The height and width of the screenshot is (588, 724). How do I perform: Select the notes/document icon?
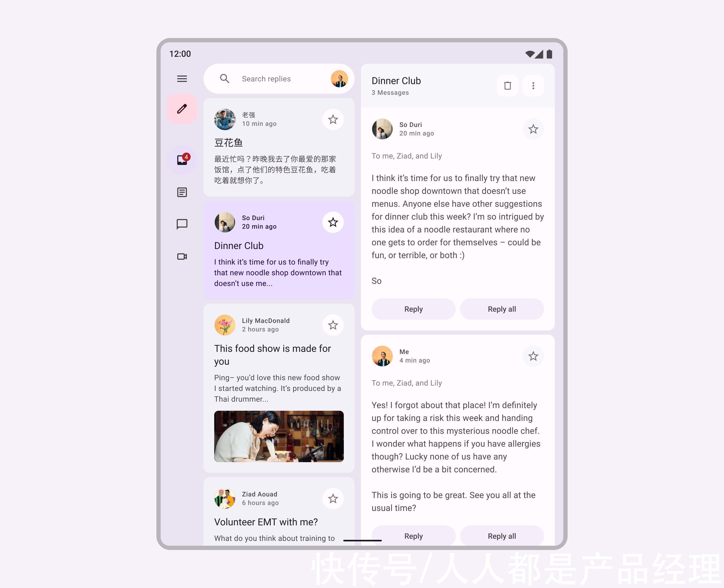[x=182, y=192]
